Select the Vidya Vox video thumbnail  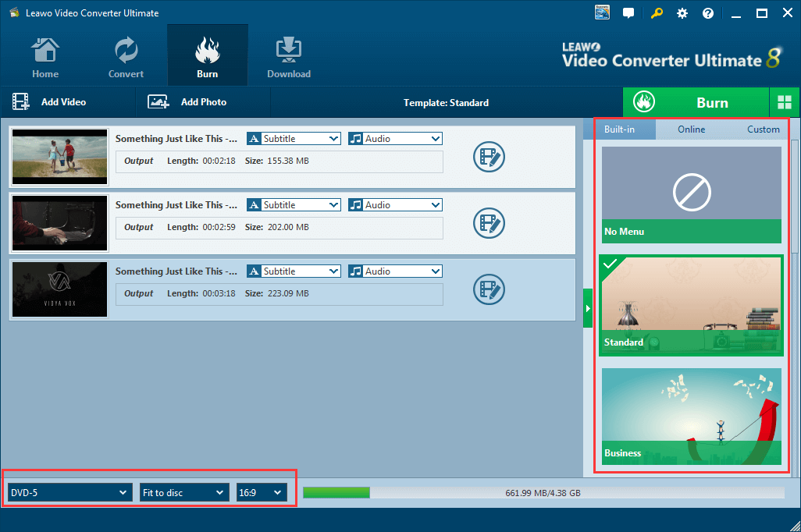click(60, 289)
